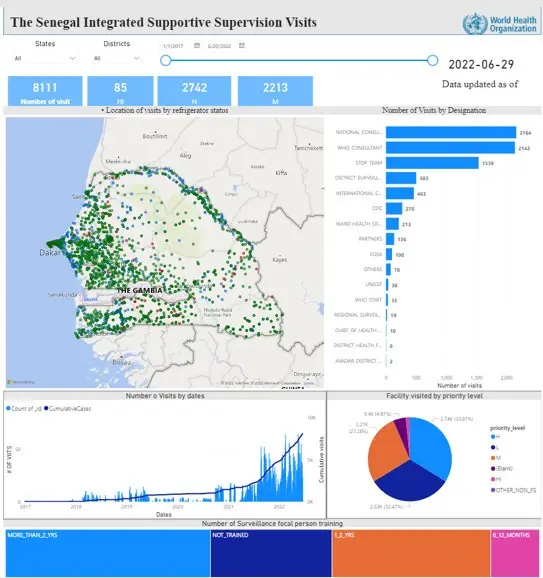
Task: Select the M priority legend marker
Action: [493, 458]
